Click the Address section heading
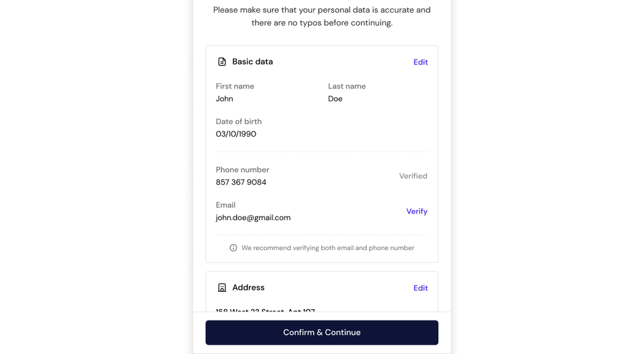 (248, 288)
